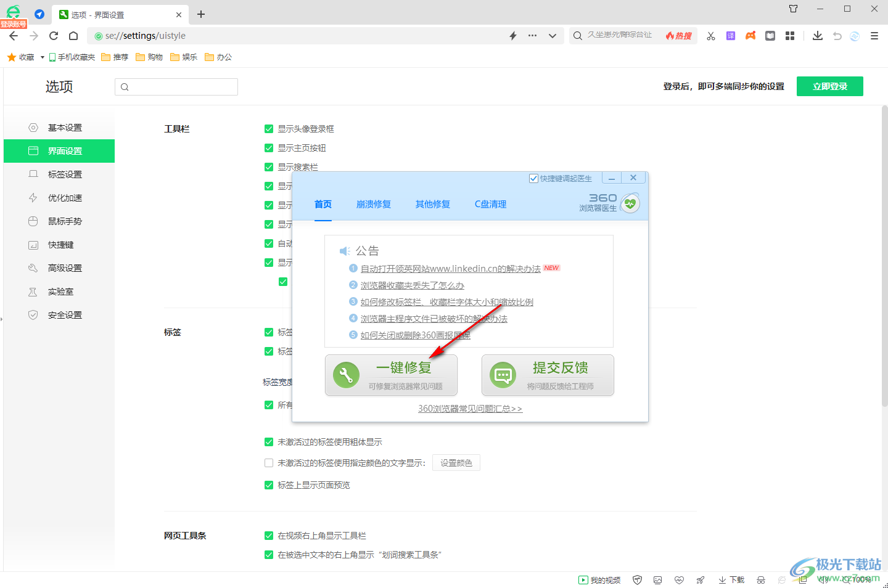Click the 一键修复 repair button

[x=392, y=375]
